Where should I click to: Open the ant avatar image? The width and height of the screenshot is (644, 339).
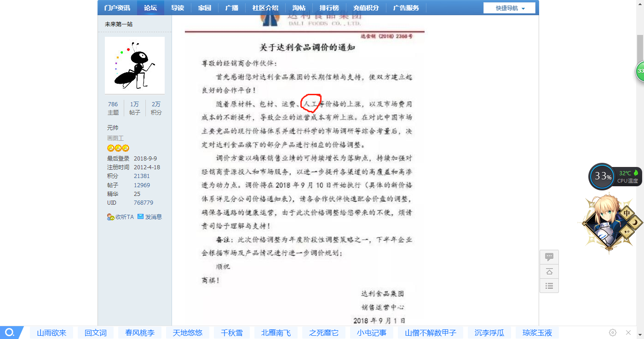tap(135, 65)
